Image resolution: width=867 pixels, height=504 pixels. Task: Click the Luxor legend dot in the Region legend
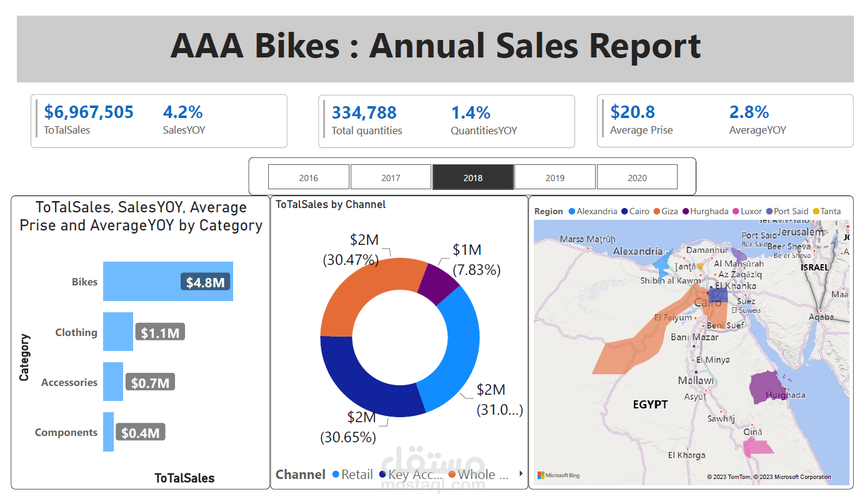point(736,210)
